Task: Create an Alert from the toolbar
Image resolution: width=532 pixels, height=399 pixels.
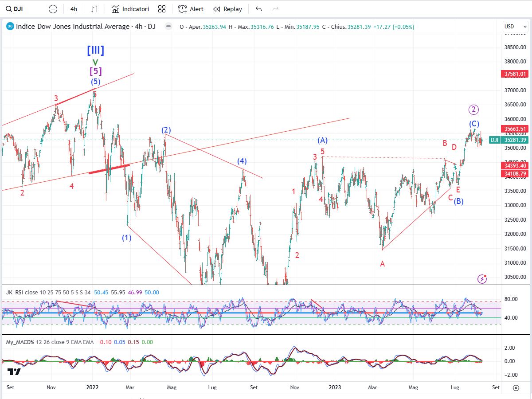Action: click(191, 9)
